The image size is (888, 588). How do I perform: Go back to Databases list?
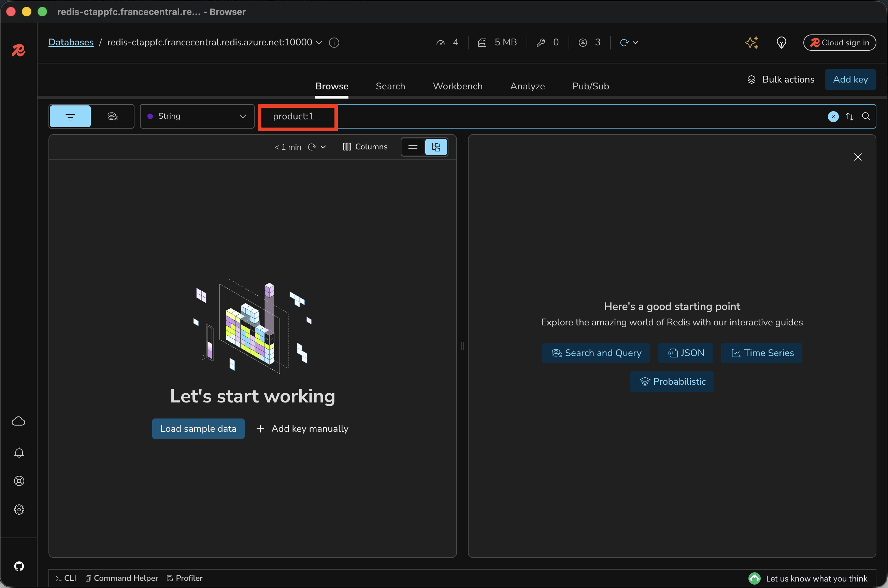click(x=71, y=42)
